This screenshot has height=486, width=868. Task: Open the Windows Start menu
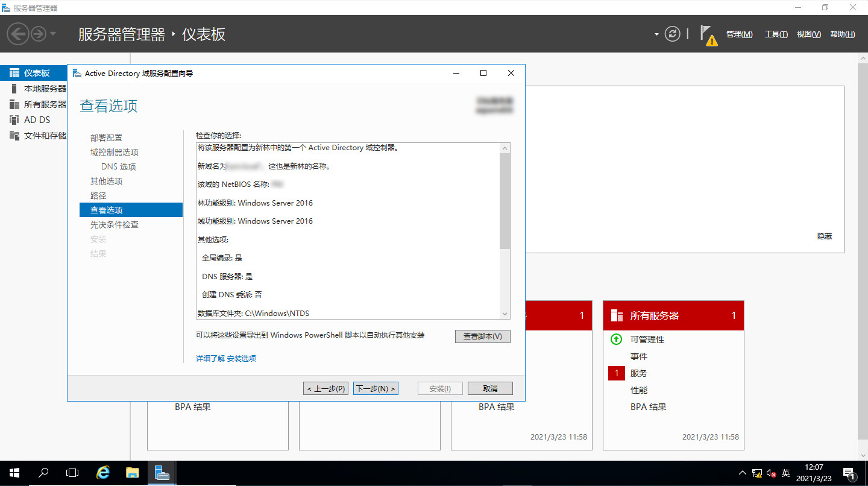pyautogui.click(x=14, y=473)
